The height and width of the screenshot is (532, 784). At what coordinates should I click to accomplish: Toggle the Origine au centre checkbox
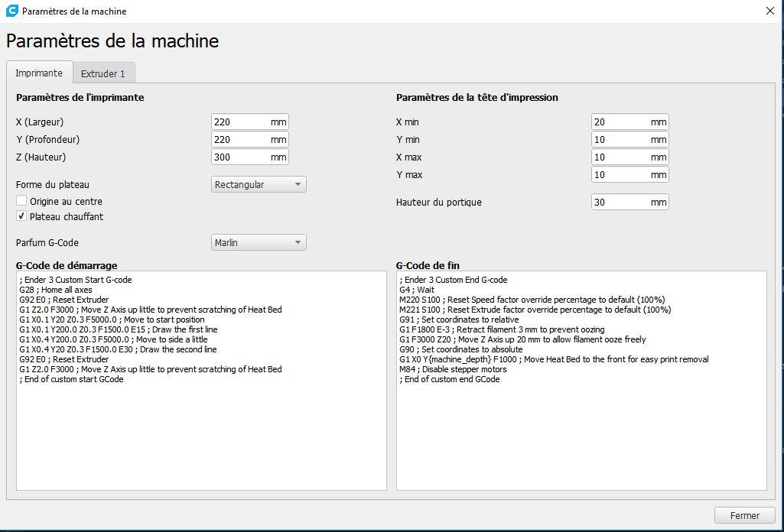(x=21, y=201)
